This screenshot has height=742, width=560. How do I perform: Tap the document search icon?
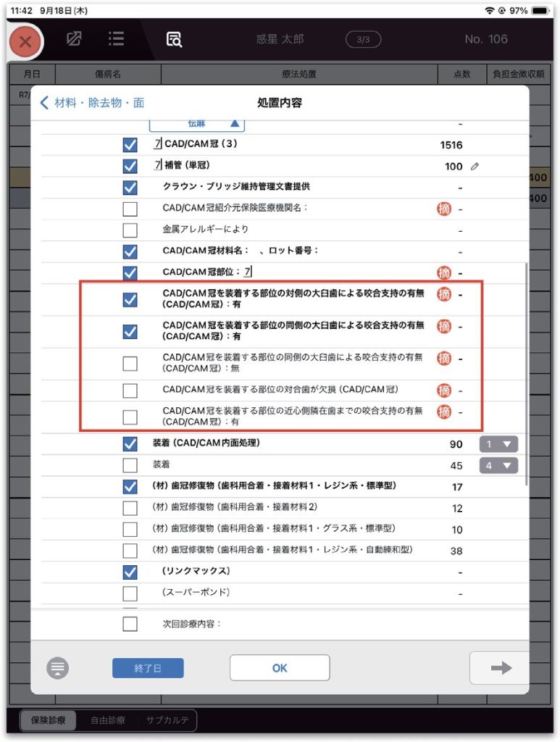174,39
